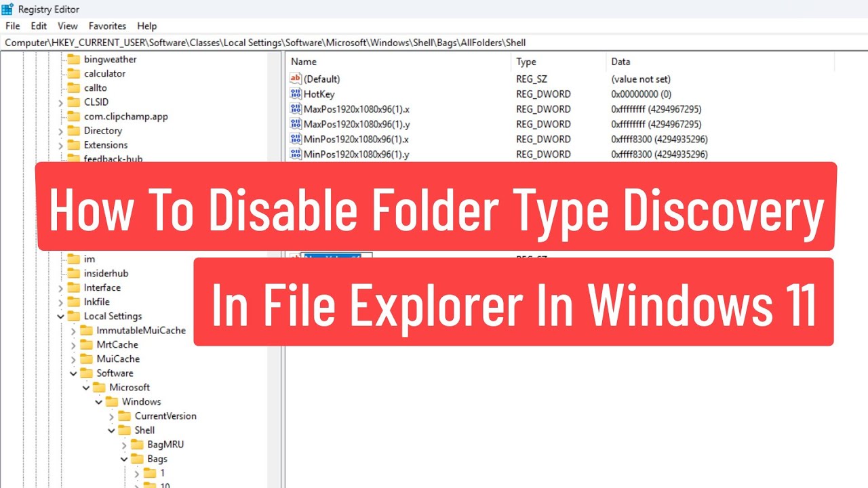
Task: Open the Help menu
Action: pos(146,26)
